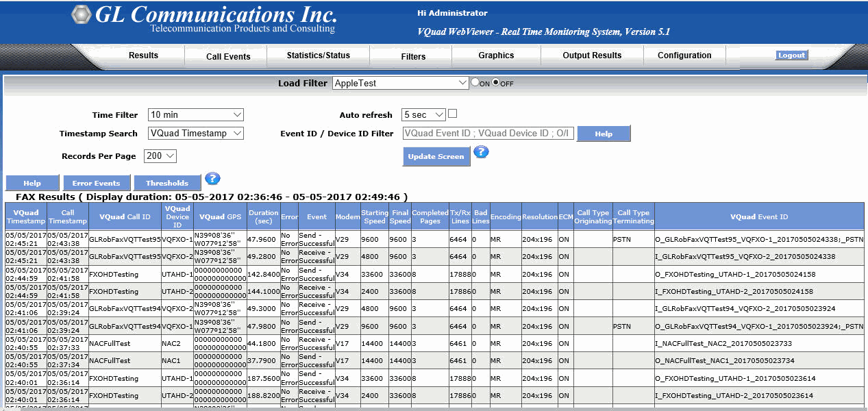Viewport: 868px width, 411px height.
Task: Select event ID I_FXOHDTesting_UTAHD-2_20170505023614
Action: point(734,396)
